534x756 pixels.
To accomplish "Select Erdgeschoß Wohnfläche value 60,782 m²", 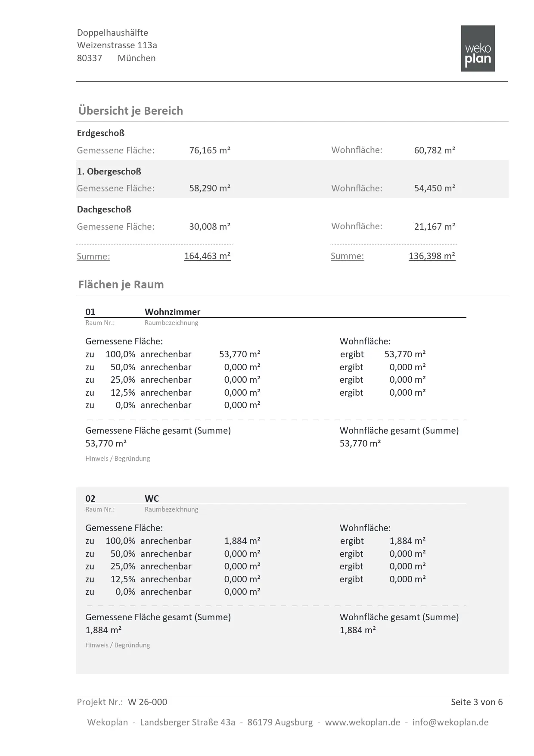I will pos(435,150).
